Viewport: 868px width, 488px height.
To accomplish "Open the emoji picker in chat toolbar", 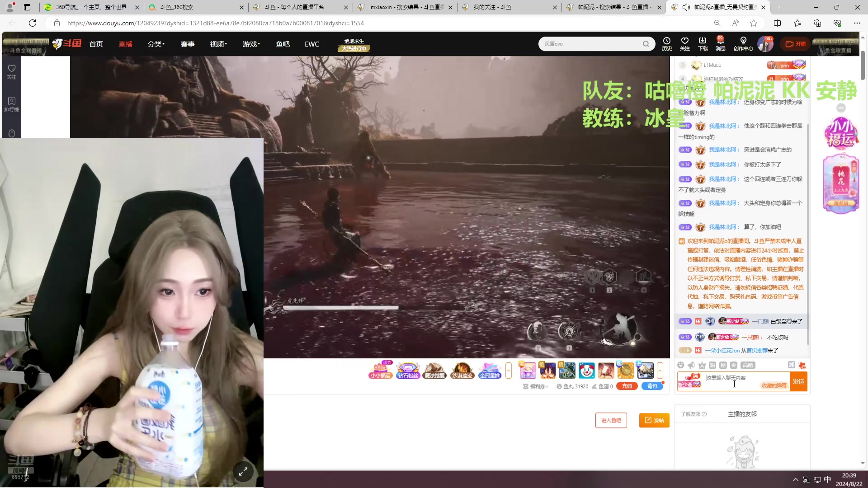I will point(681,365).
